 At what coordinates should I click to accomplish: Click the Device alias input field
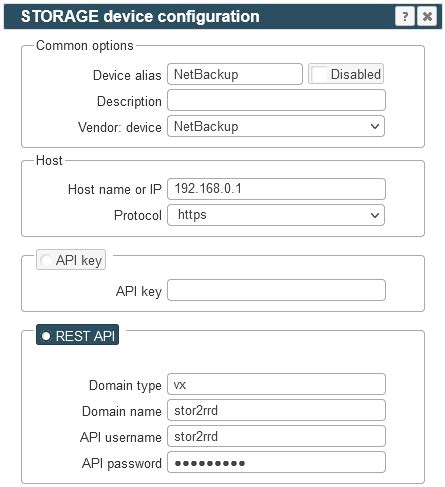coord(235,74)
